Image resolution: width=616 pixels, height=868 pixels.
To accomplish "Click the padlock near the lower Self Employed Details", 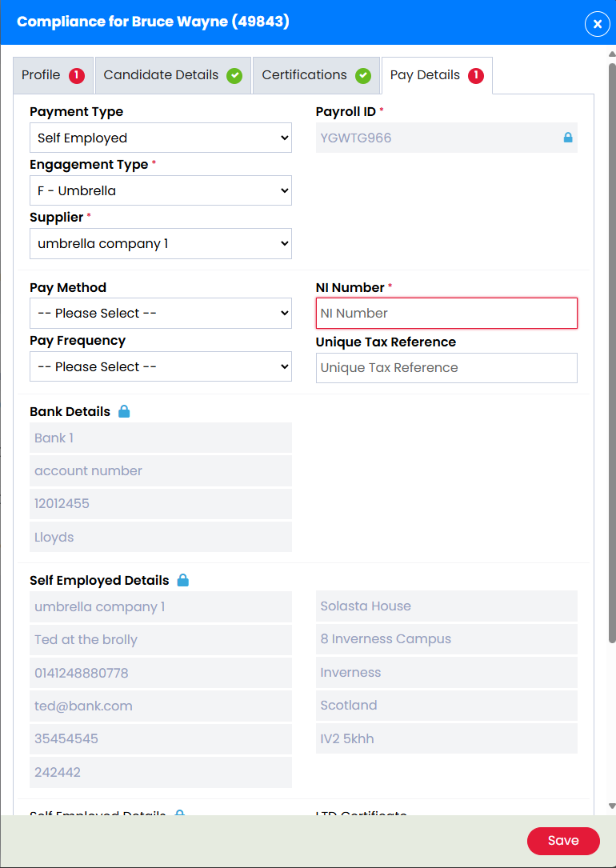I will click(179, 814).
